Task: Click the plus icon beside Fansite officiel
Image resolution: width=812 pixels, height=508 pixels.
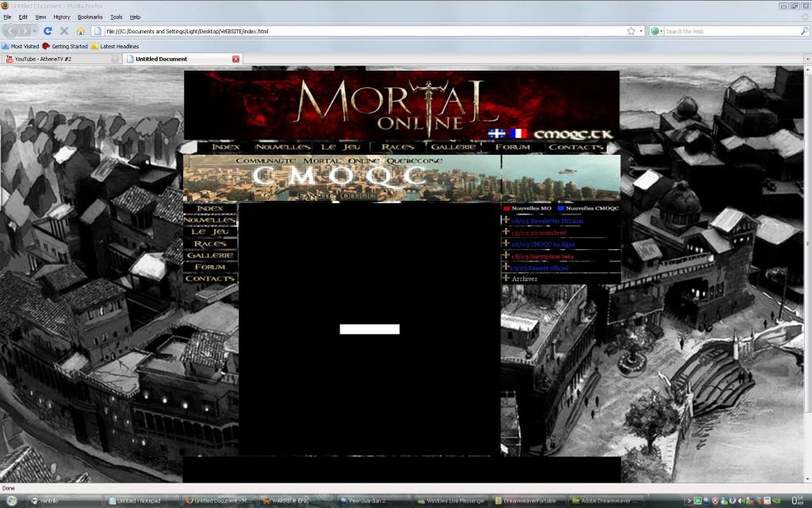Action: [506, 267]
